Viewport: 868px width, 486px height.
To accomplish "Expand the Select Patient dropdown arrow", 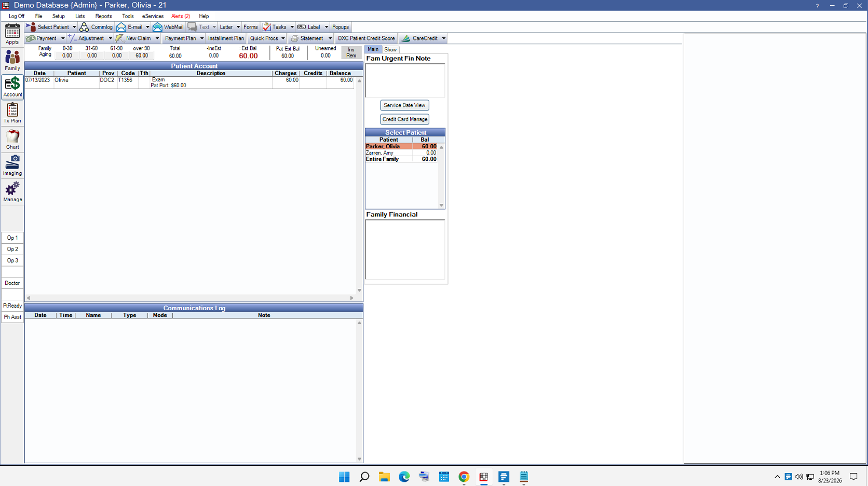I will click(74, 27).
